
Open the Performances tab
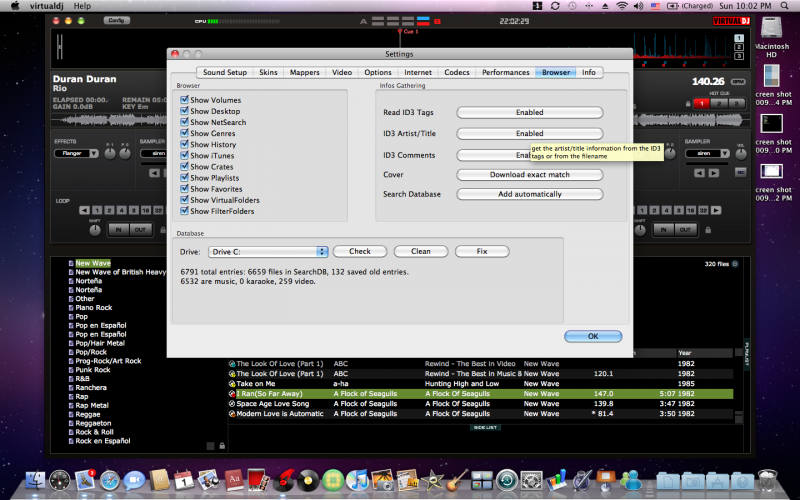(506, 72)
